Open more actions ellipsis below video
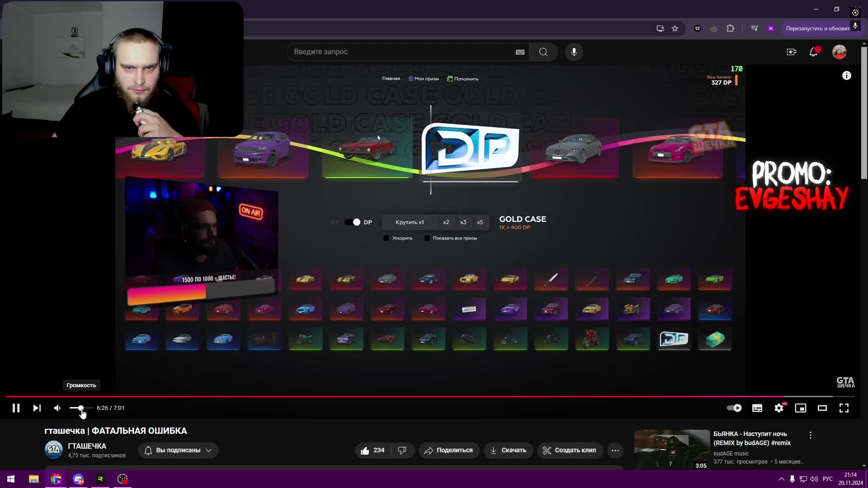Viewport: 868px width, 488px height. 615,450
